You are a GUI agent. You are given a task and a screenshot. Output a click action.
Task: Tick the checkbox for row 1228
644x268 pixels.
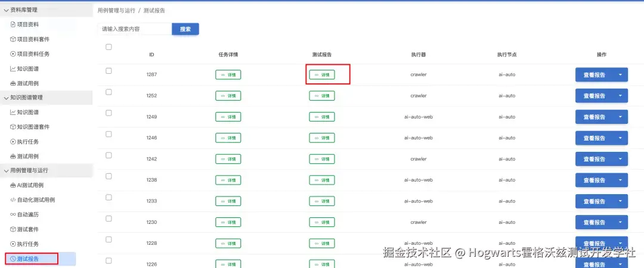[109, 239]
